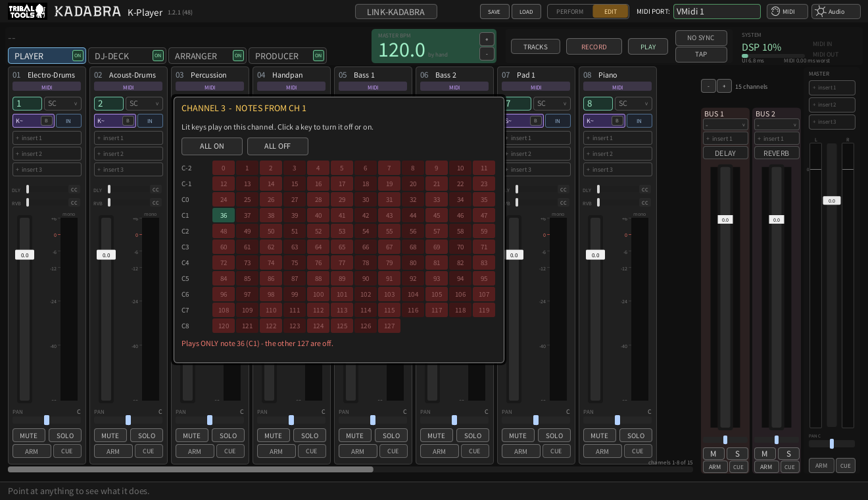Solo the Piano channel

click(636, 436)
